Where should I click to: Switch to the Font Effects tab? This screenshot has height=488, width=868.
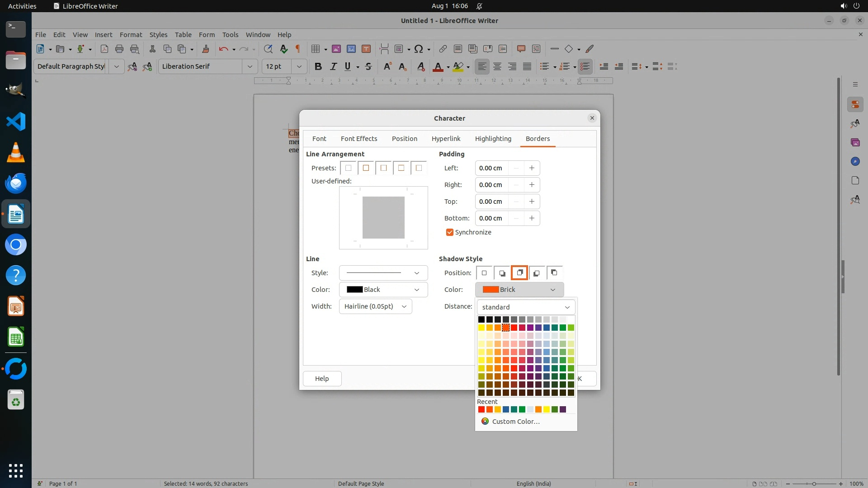pos(359,139)
